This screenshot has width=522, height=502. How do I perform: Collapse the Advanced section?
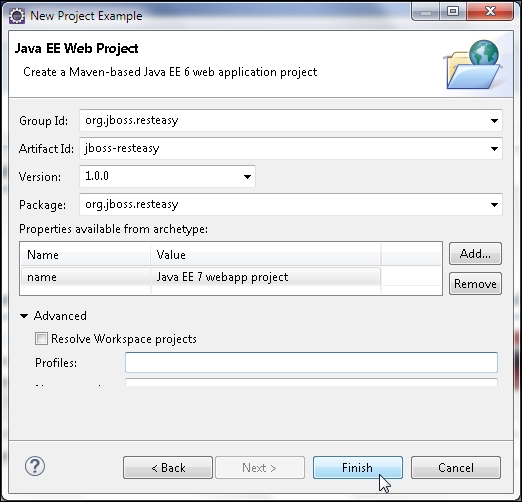click(24, 316)
